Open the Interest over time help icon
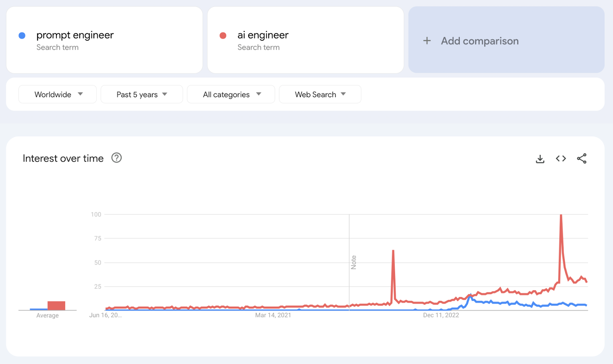Screen dimensions: 613x364 (116, 158)
